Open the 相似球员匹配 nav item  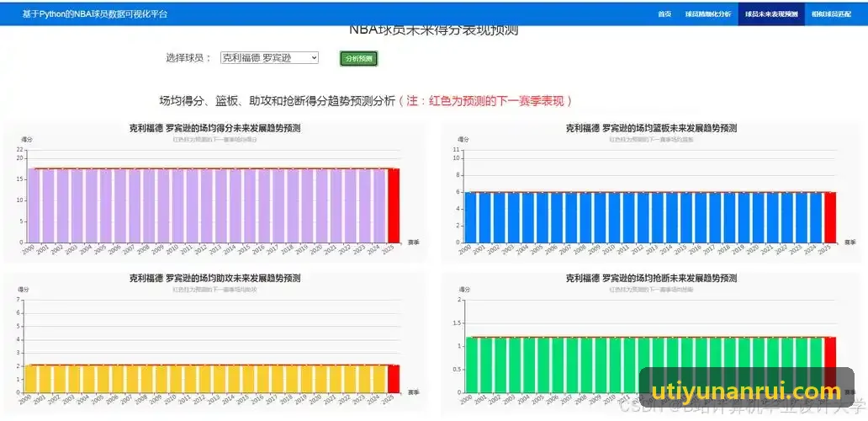(x=832, y=14)
